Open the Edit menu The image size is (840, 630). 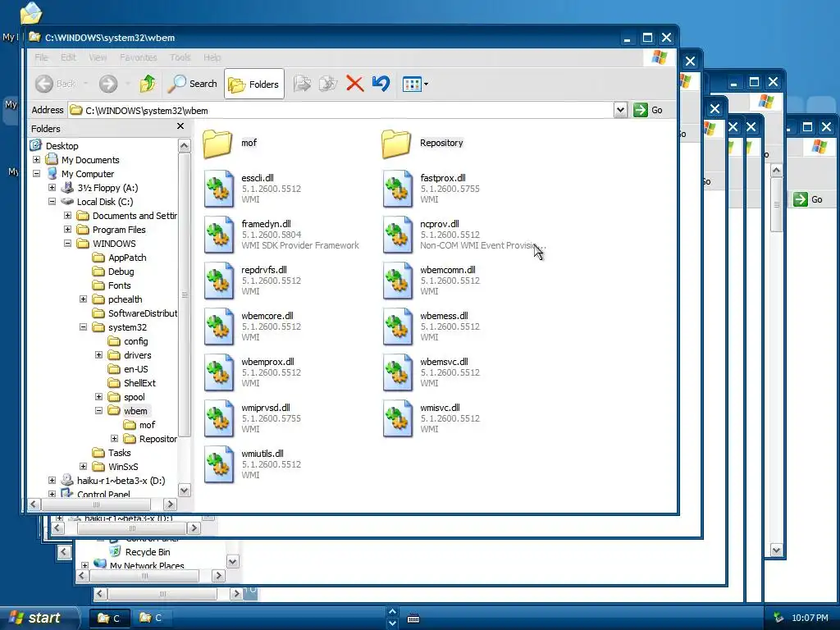[68, 57]
